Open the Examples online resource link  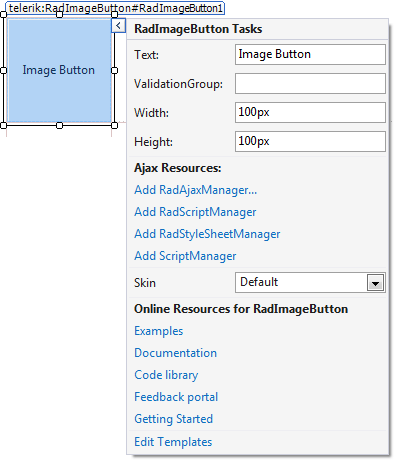tap(159, 331)
